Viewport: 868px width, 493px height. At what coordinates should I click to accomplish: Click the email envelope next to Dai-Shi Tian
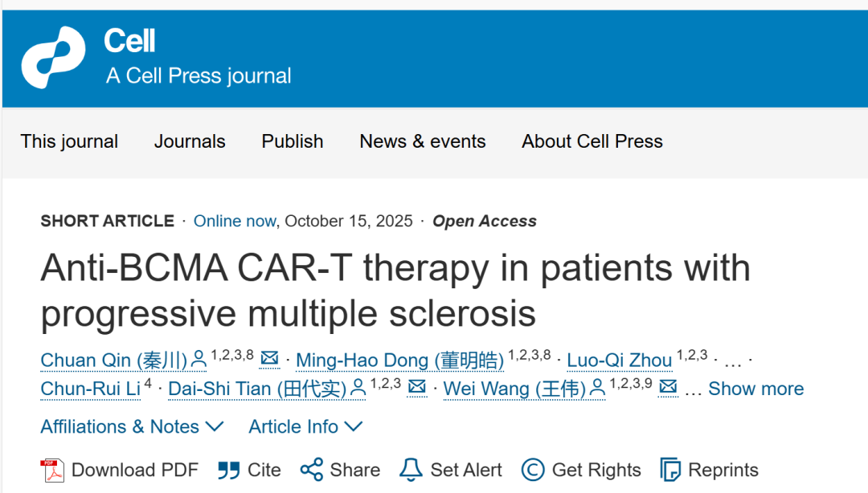pyautogui.click(x=417, y=388)
